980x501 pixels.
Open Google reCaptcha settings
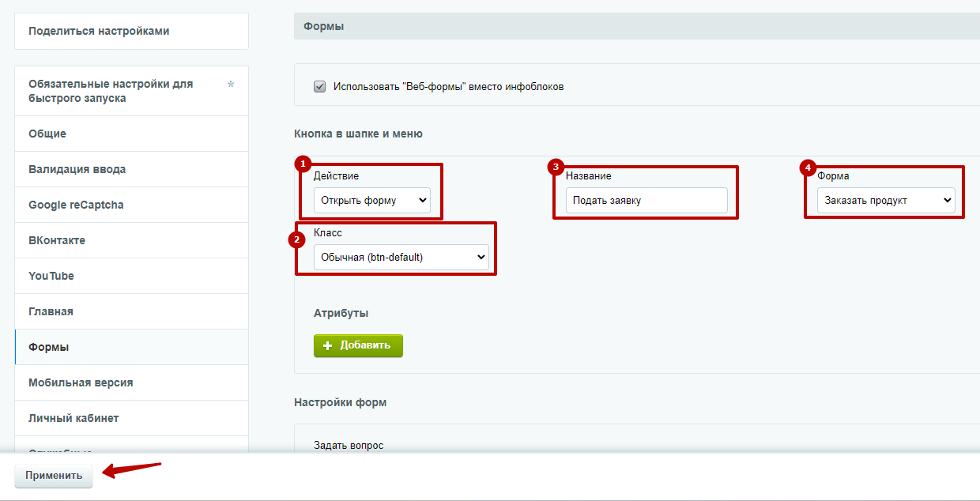click(131, 205)
